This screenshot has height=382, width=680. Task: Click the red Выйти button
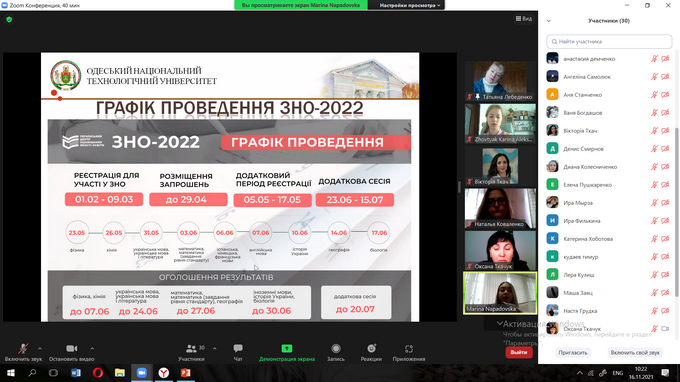pos(519,352)
